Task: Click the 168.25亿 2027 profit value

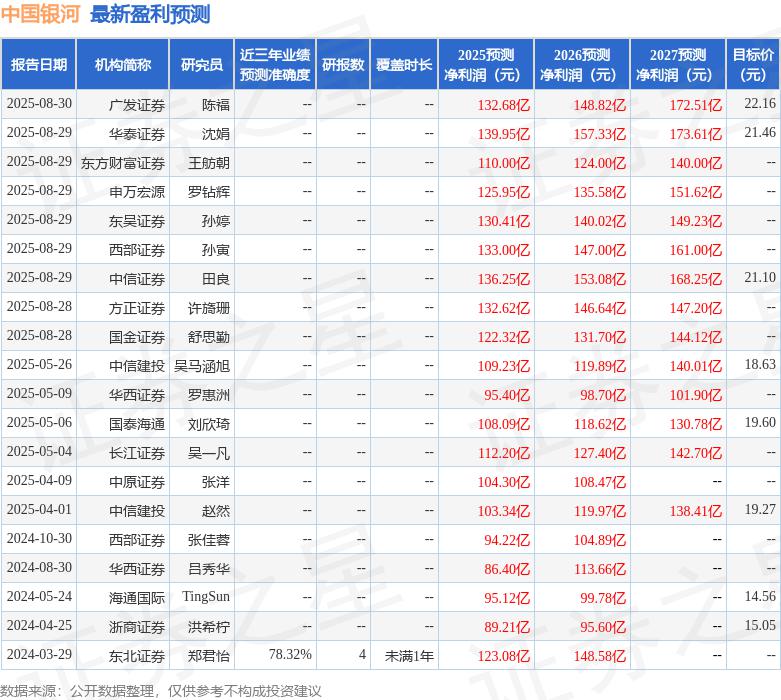Action: pos(696,279)
